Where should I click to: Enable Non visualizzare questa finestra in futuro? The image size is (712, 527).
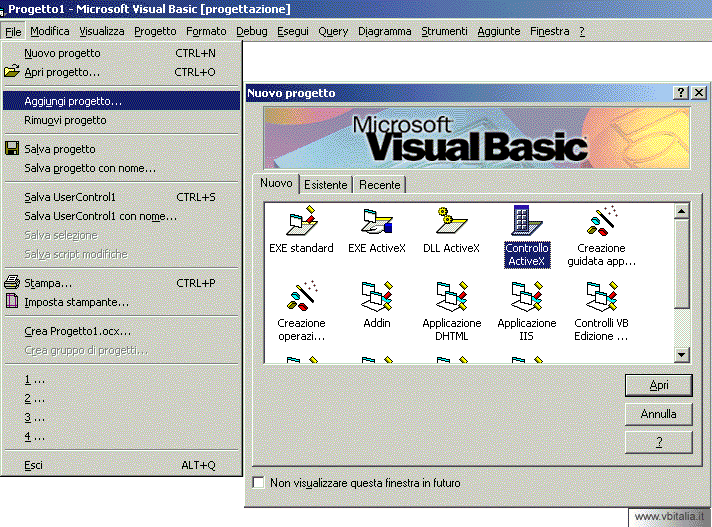point(258,483)
